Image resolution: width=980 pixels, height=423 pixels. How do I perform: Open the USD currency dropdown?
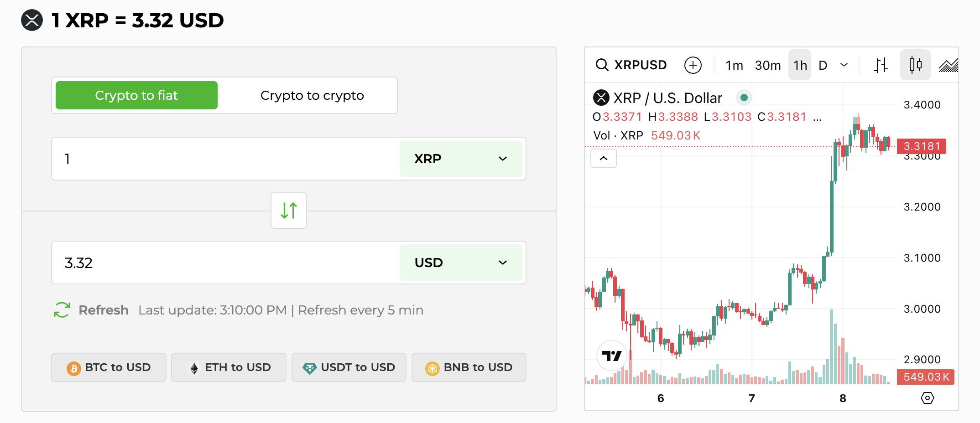pos(461,263)
